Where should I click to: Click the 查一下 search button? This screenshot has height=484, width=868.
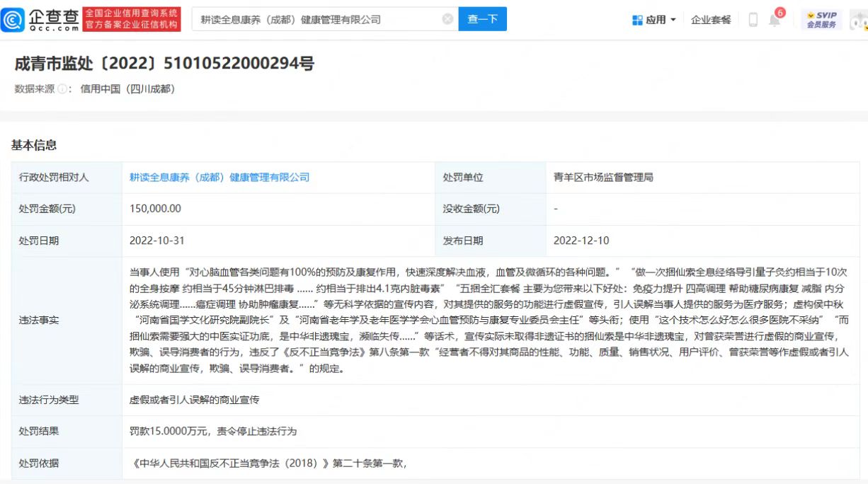[x=483, y=19]
